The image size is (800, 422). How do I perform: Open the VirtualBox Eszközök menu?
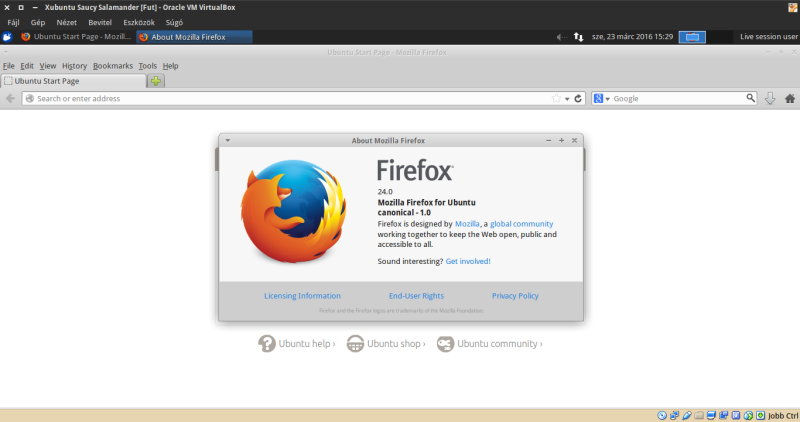click(x=139, y=22)
